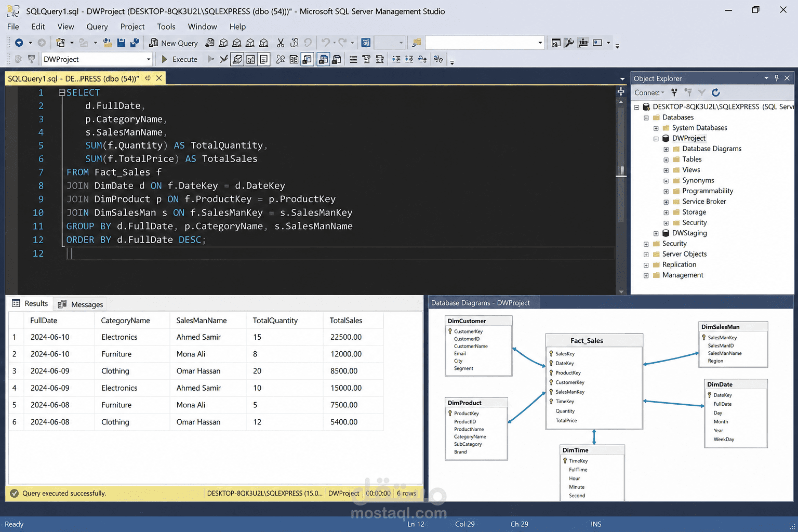Image resolution: width=798 pixels, height=532 pixels.
Task: Click the Activity Monitor toolbar icon
Action: click(x=366, y=43)
